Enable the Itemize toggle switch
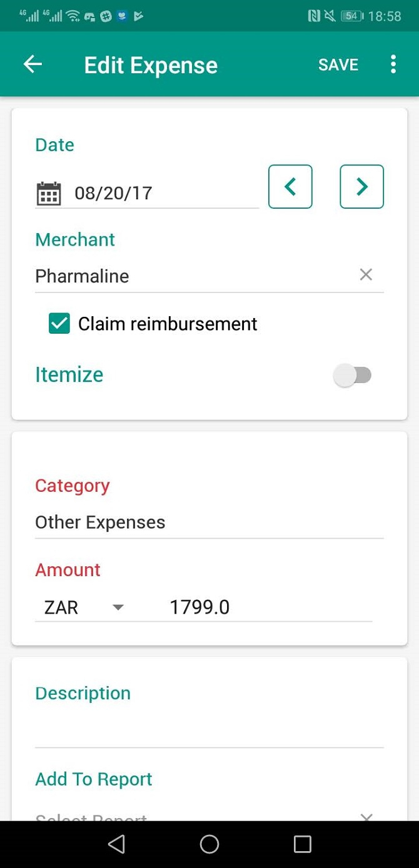 (353, 374)
